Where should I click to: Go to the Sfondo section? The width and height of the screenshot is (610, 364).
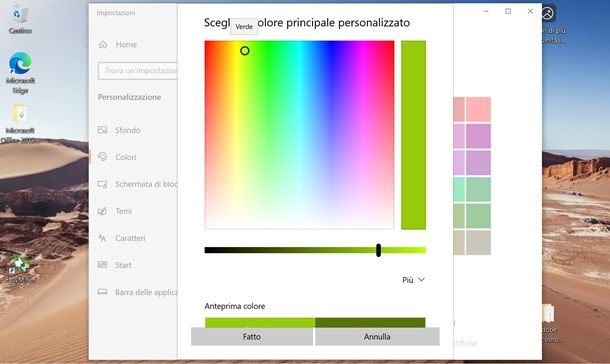click(x=128, y=130)
